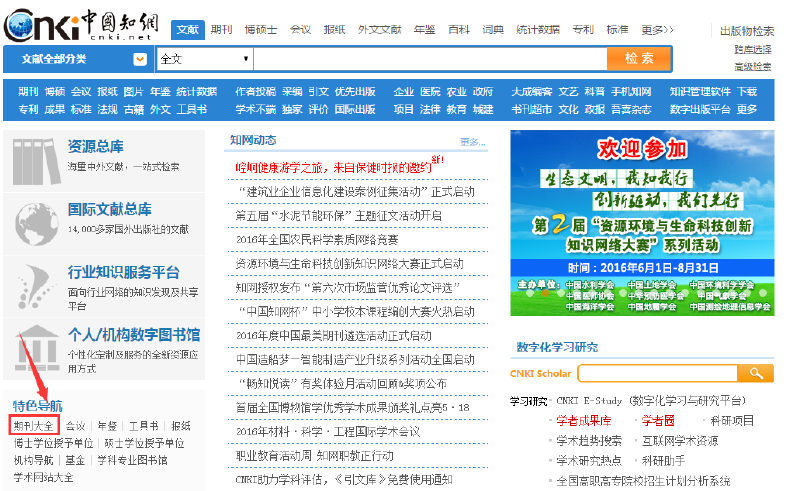Open 出版物检索 link
Viewport: 800px width, 491px height.
747,31
